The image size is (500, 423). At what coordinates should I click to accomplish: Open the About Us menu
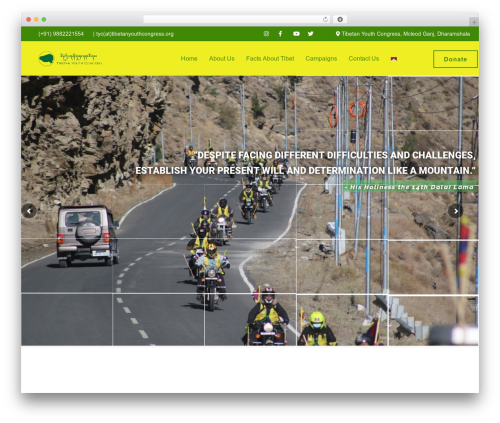[222, 59]
